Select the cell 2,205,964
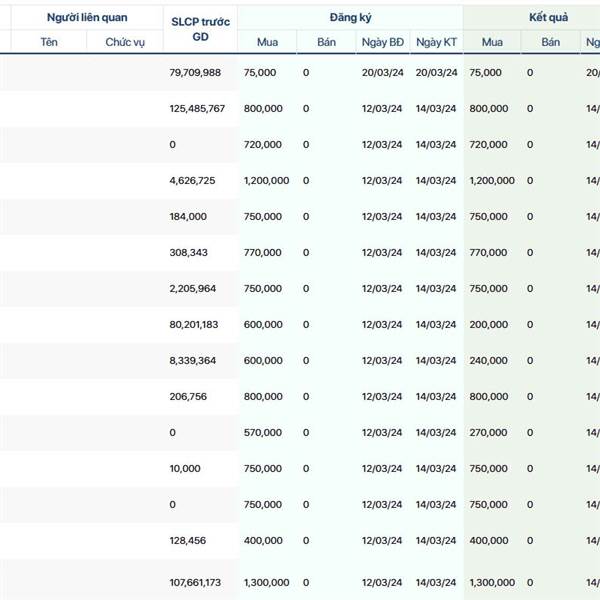 point(193,289)
